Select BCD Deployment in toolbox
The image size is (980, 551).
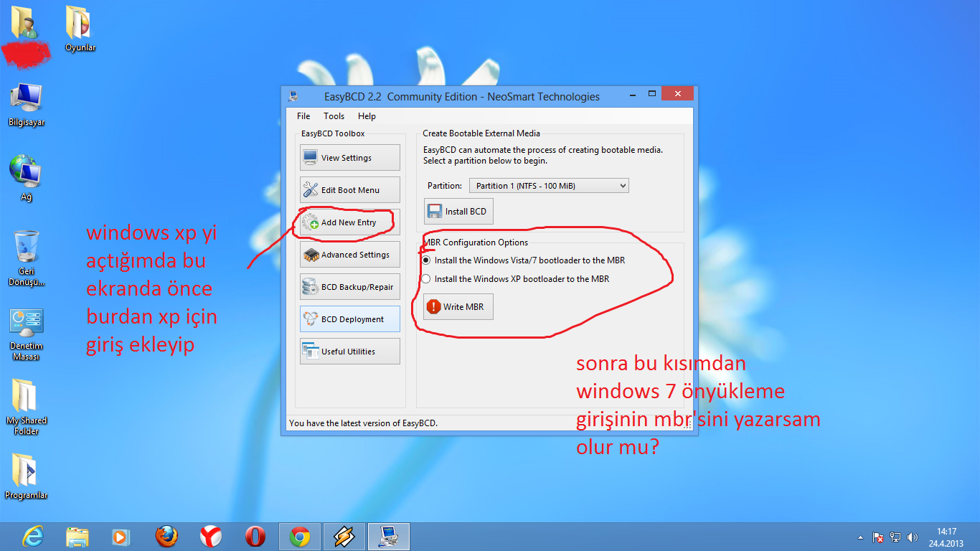tap(349, 319)
